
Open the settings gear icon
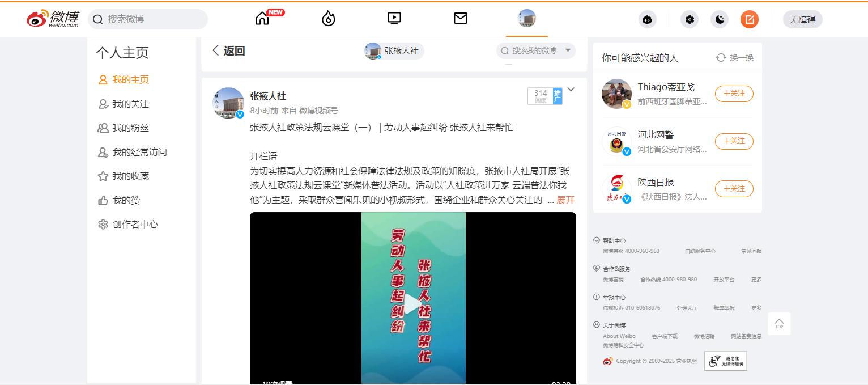[690, 19]
